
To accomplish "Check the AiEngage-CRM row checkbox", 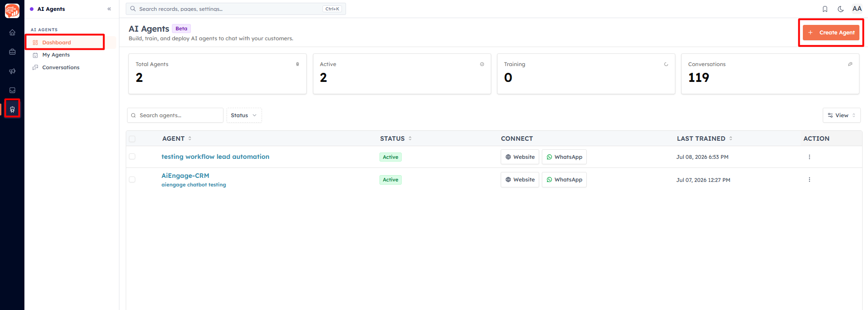I will 132,180.
